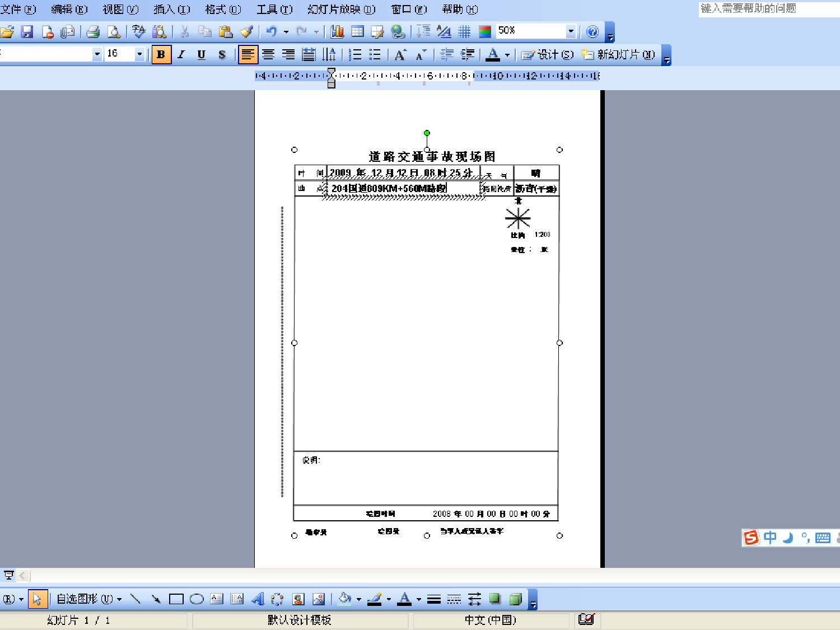
Task: Open the 幻灯片放映 menu
Action: (342, 10)
